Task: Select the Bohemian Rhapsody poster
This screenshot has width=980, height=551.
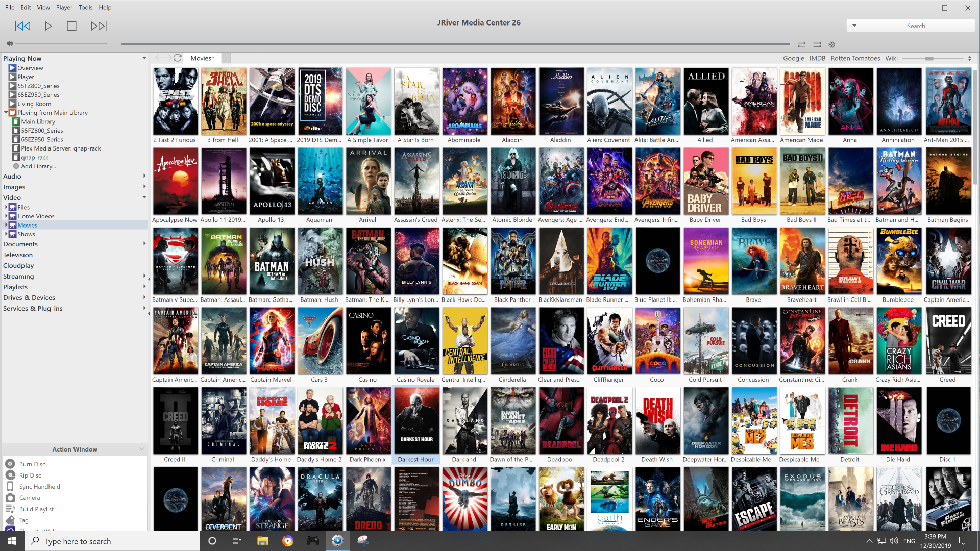Action: click(705, 261)
